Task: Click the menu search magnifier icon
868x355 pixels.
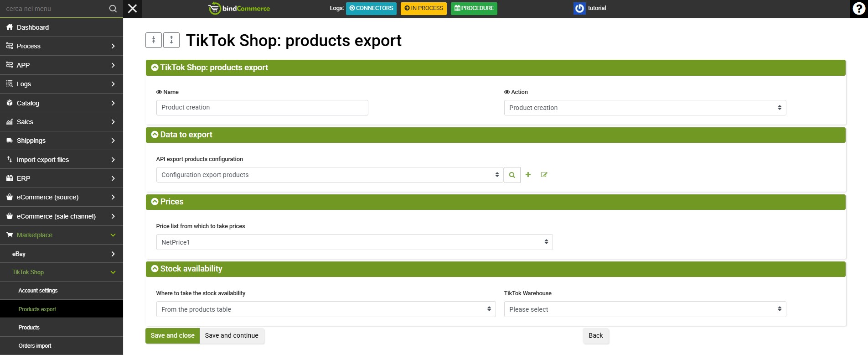Action: (x=113, y=9)
